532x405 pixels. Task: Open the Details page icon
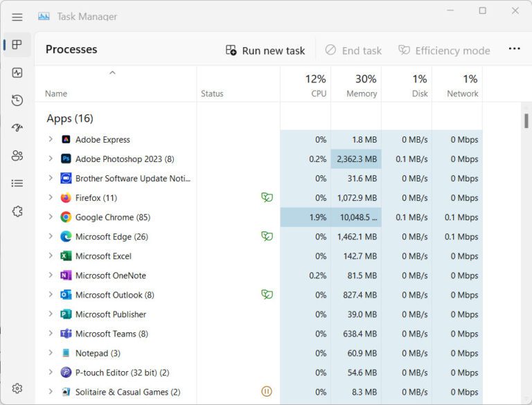[x=17, y=183]
